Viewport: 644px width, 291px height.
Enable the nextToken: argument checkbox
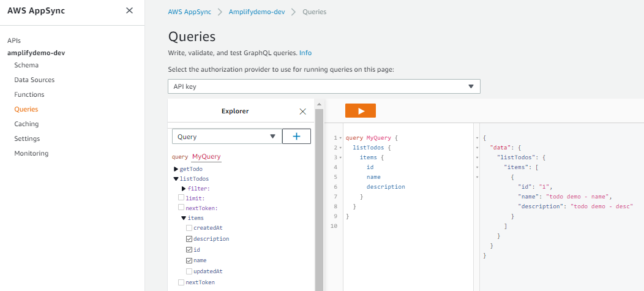181,208
